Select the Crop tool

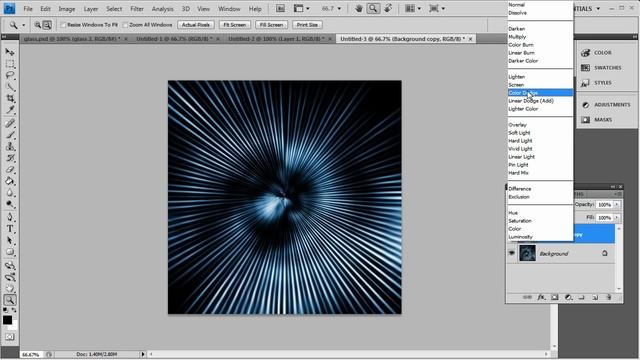click(x=10, y=98)
